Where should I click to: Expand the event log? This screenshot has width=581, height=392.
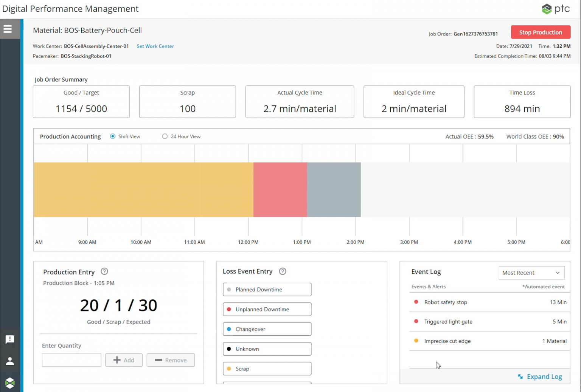point(544,377)
